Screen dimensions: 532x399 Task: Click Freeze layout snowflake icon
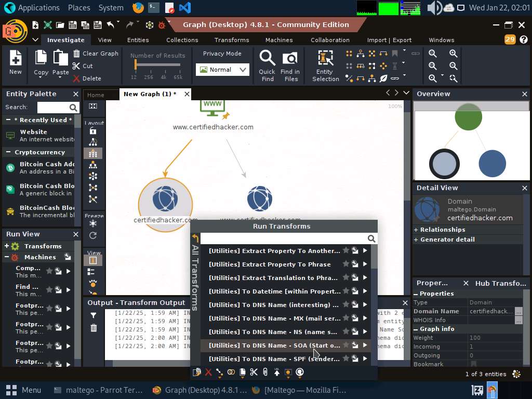tap(93, 223)
